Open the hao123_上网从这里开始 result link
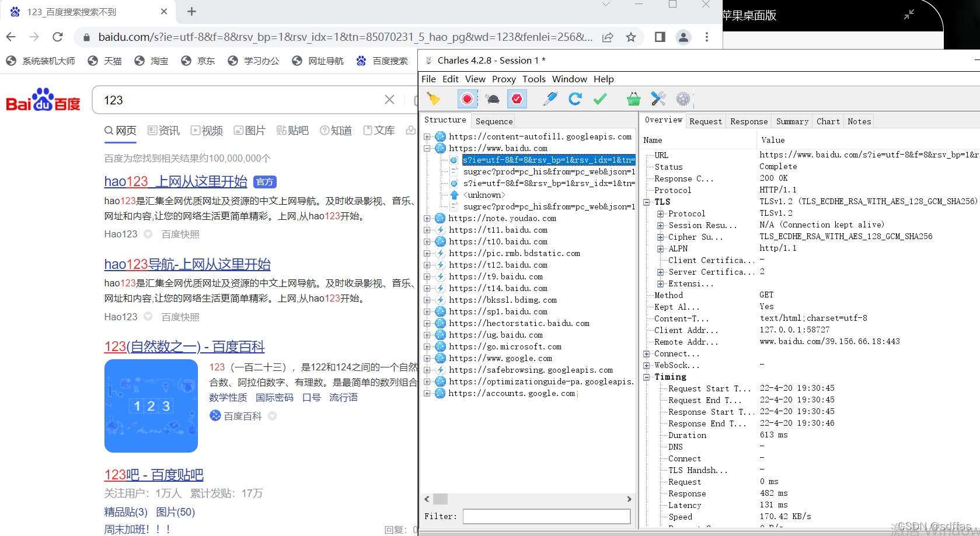The width and height of the screenshot is (980, 536). click(x=176, y=181)
